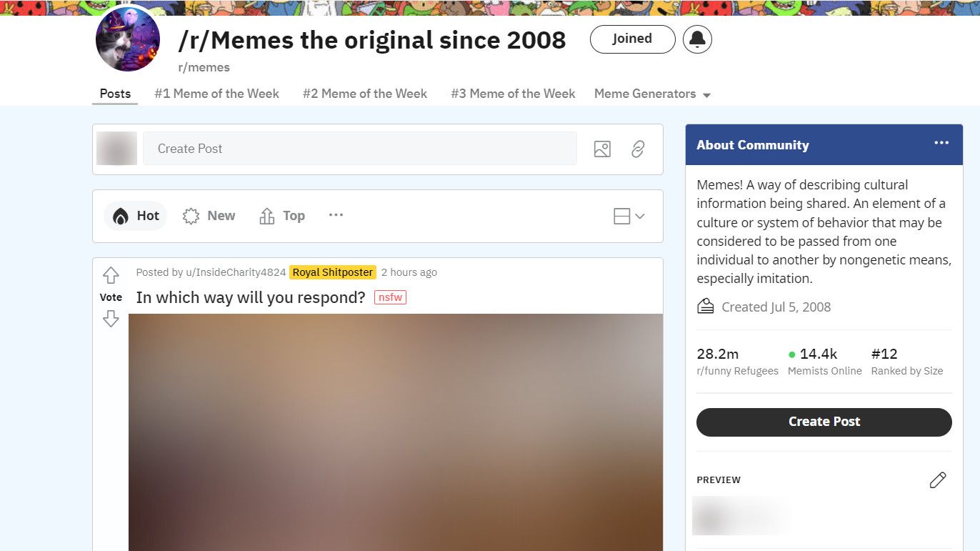
Task: Open the About Community overflow menu
Action: coord(941,144)
